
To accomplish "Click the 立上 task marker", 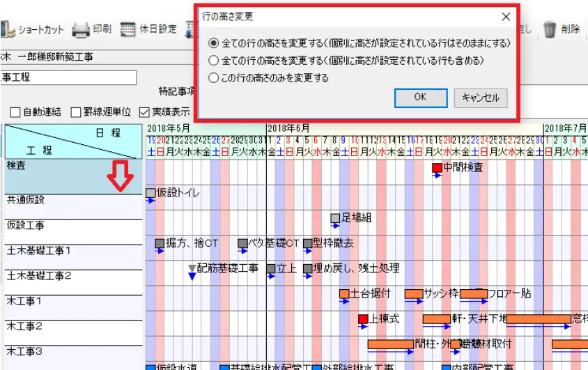I will (x=271, y=268).
